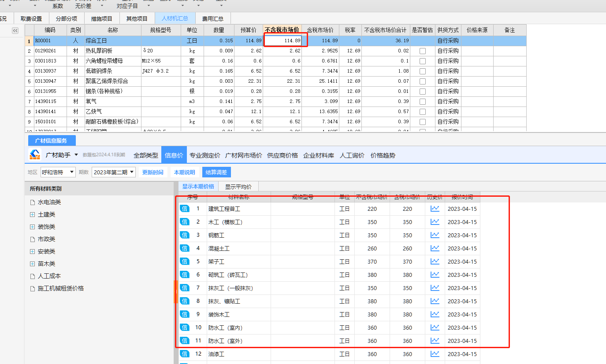Viewport: 606px width, 364px height.
Task: Click the 信 badge beside 油漆工
Action: [185, 354]
